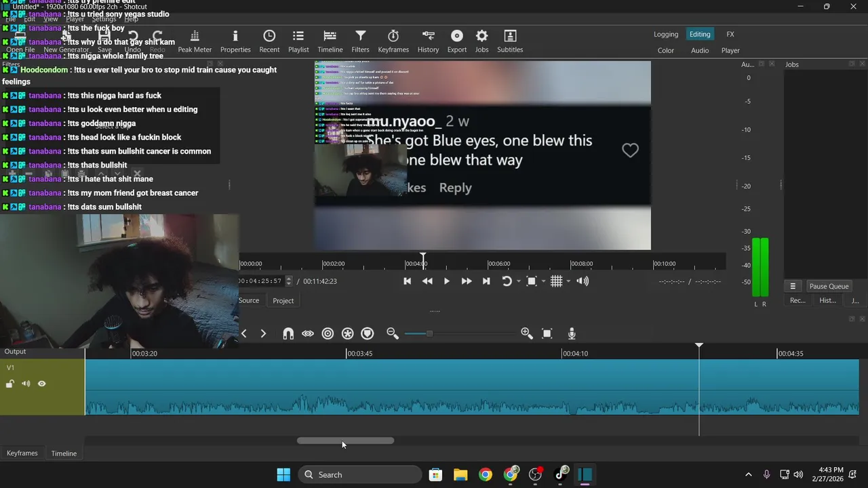Open the Jobs panel menu icon

[793, 286]
